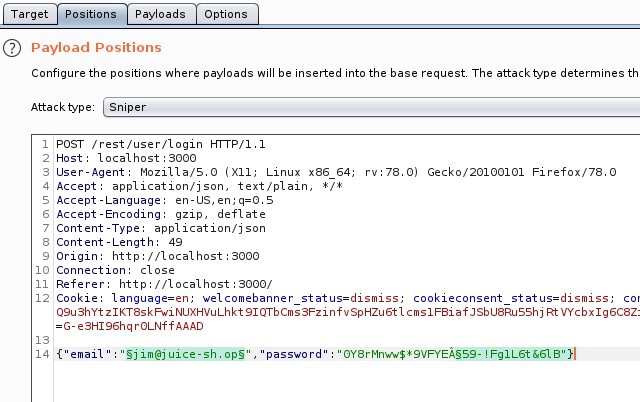Click the §jim@juice-sh.op§ email payload position
The height and width of the screenshot is (402, 640).
click(x=185, y=354)
